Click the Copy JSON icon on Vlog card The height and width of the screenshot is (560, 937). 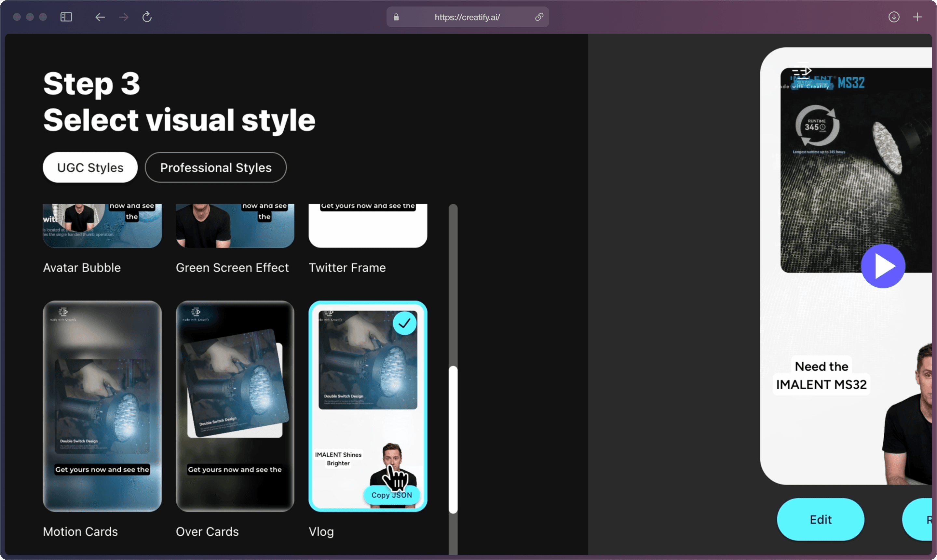coord(391,495)
